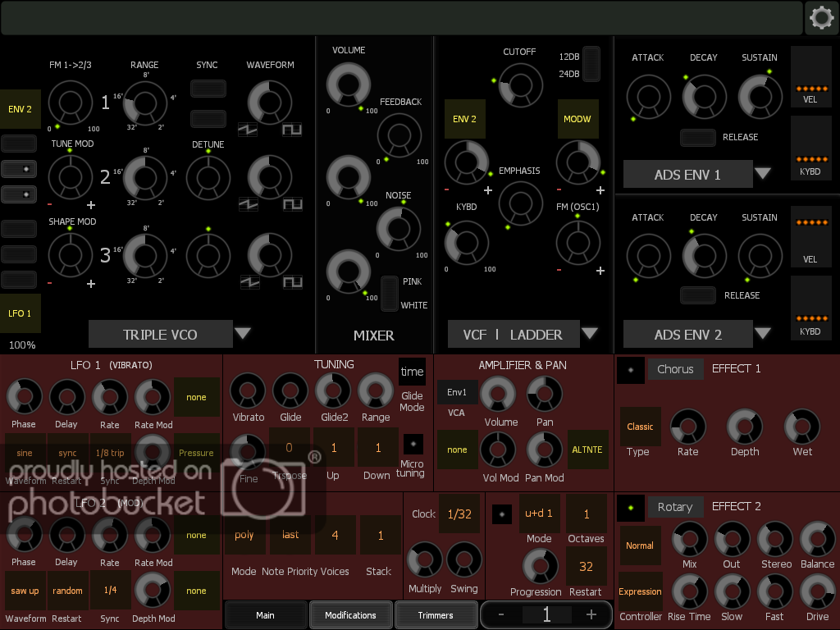Switch to the Trimmers tab
840x630 pixels.
[436, 615]
